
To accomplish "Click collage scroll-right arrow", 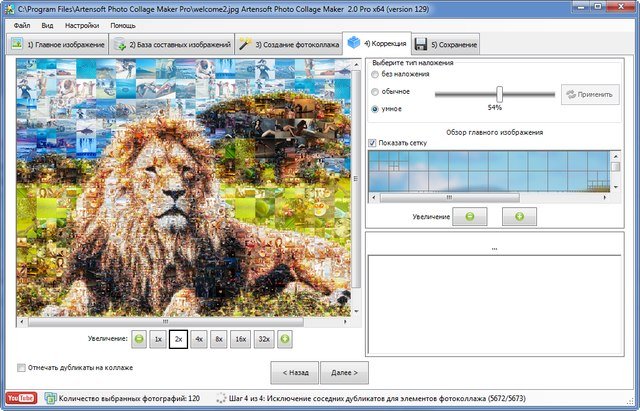I will (x=346, y=322).
